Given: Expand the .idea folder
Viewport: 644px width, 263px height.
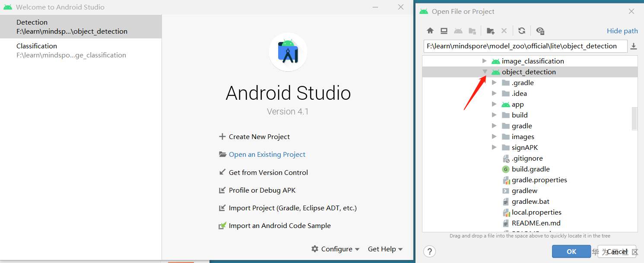Looking at the screenshot, I should pos(495,94).
